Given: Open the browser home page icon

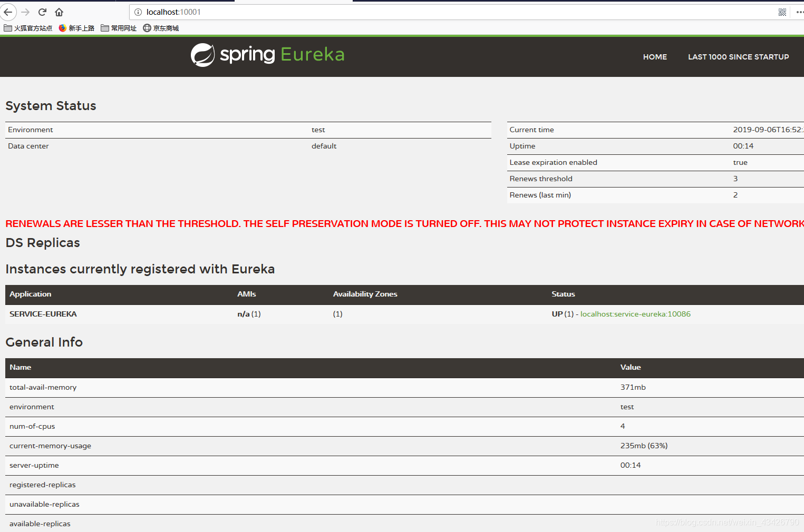Looking at the screenshot, I should 59,12.
